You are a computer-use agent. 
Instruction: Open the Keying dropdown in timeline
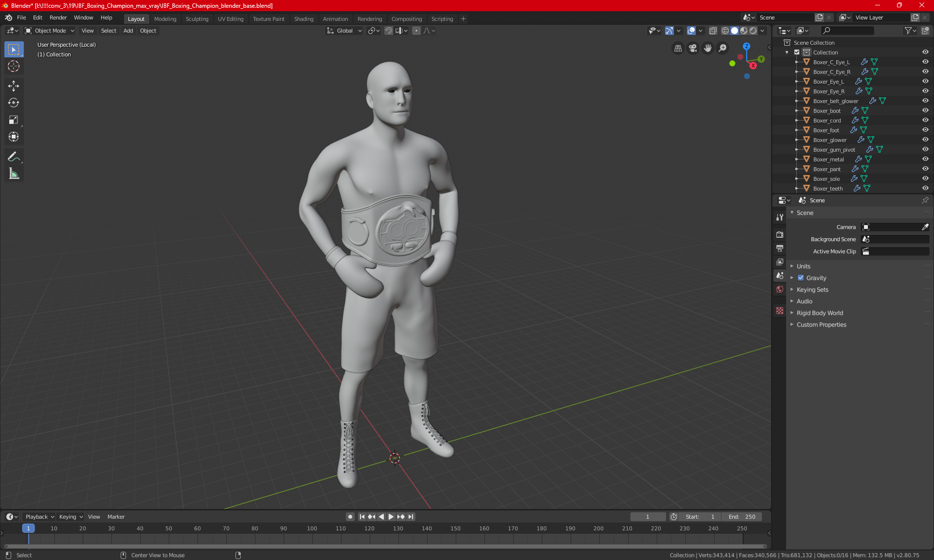(71, 517)
